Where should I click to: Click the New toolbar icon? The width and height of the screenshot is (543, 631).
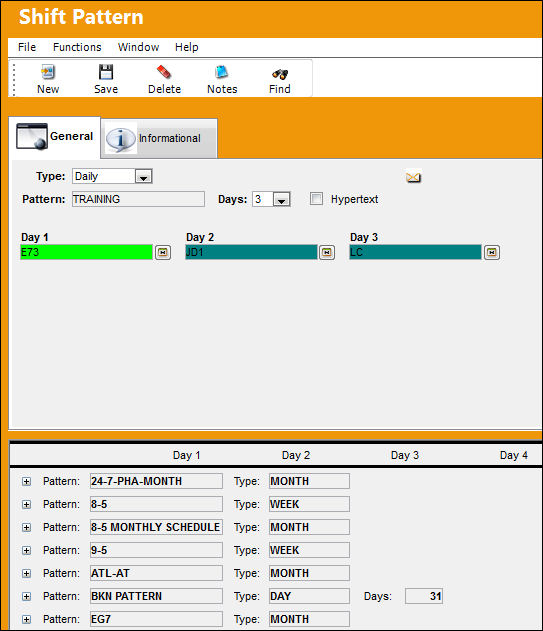coord(48,72)
